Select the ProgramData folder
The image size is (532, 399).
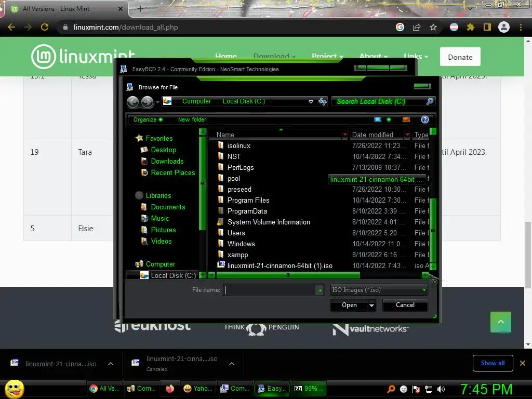point(247,211)
